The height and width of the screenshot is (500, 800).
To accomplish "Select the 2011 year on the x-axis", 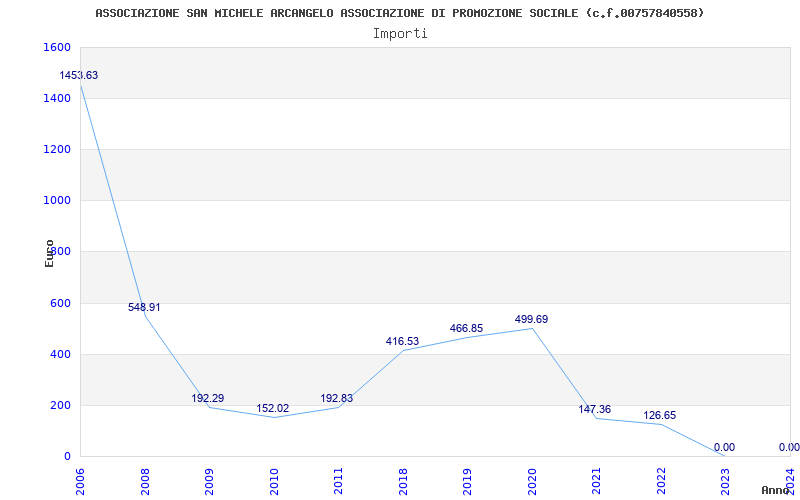I will (x=338, y=480).
